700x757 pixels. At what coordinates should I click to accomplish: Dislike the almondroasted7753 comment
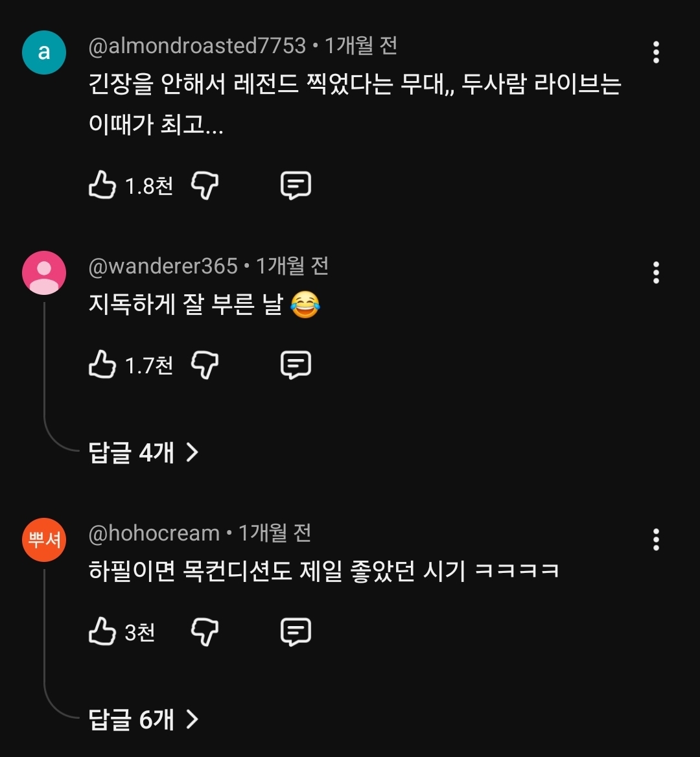click(x=205, y=186)
